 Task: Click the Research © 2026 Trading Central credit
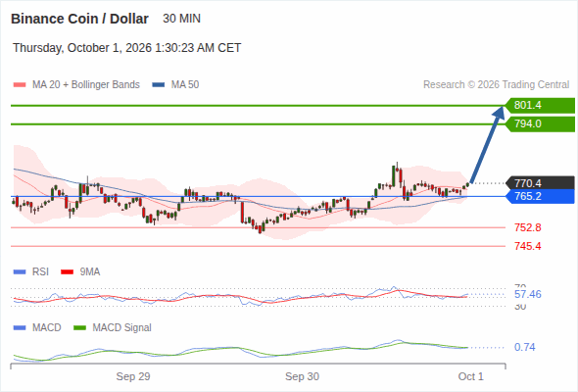point(496,85)
